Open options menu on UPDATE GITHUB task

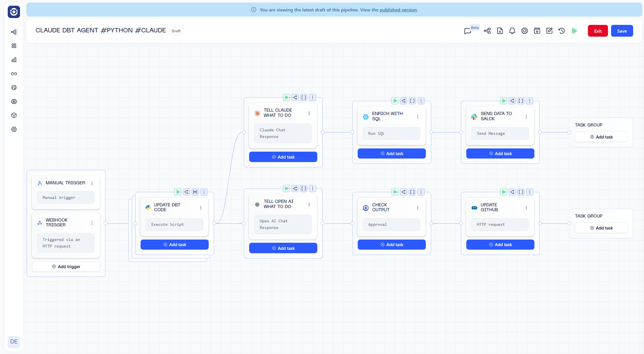[x=526, y=208]
